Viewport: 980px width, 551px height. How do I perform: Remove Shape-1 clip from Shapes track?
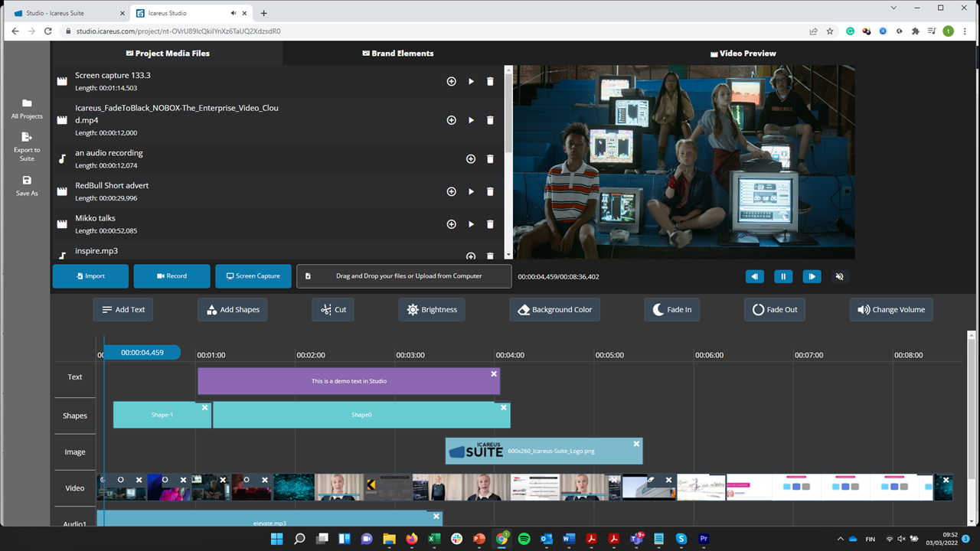click(x=205, y=408)
